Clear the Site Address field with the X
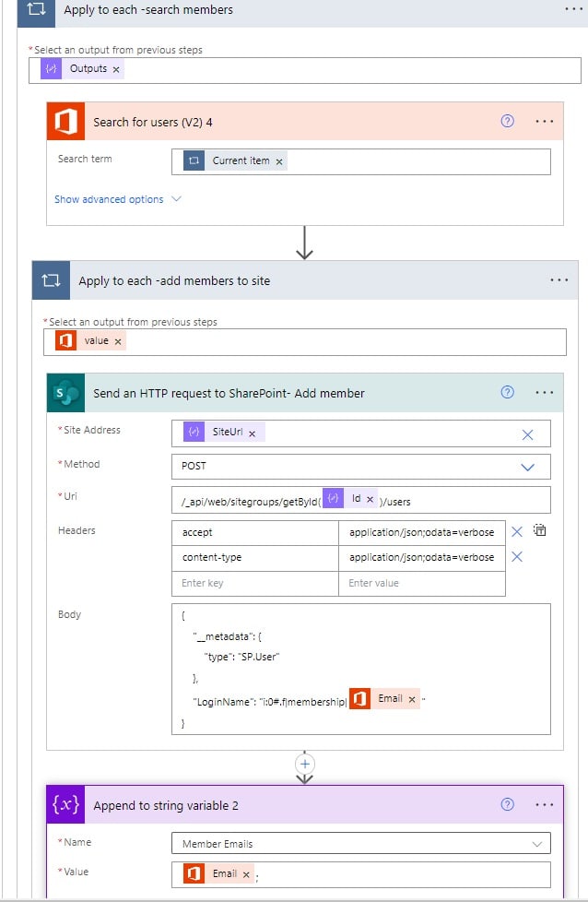The height and width of the screenshot is (902, 588). coord(528,434)
